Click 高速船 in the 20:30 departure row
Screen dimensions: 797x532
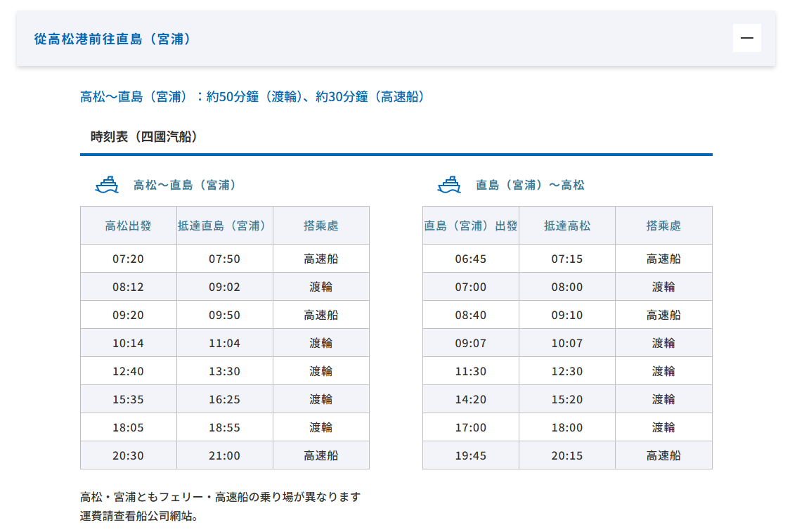point(321,455)
